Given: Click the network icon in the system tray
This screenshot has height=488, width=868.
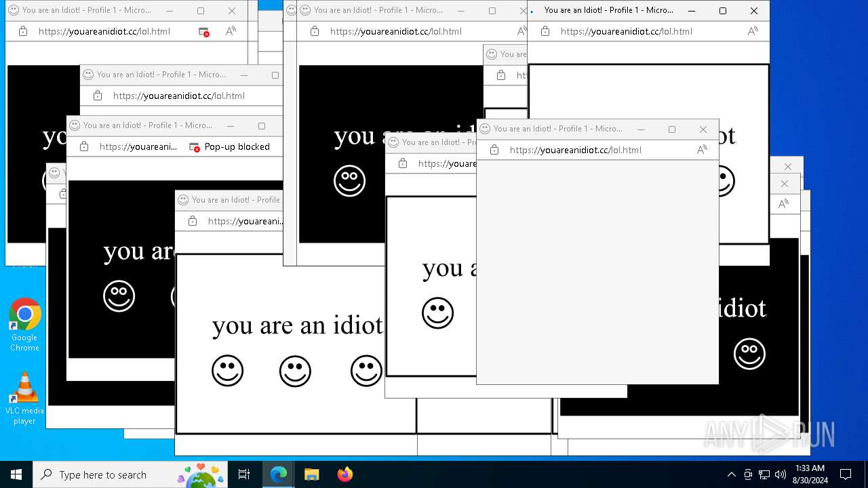Looking at the screenshot, I should 764,474.
